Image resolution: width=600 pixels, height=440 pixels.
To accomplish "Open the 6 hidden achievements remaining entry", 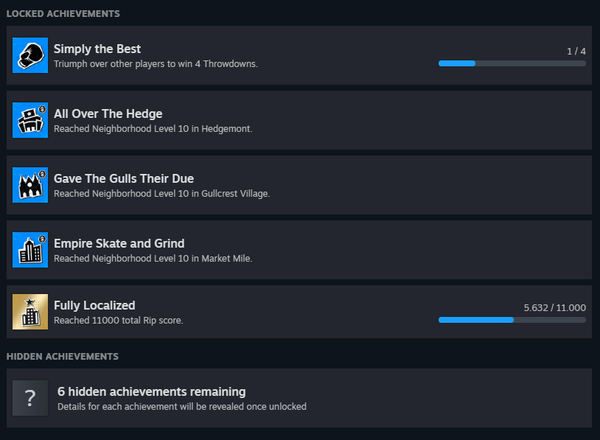I will [x=151, y=392].
